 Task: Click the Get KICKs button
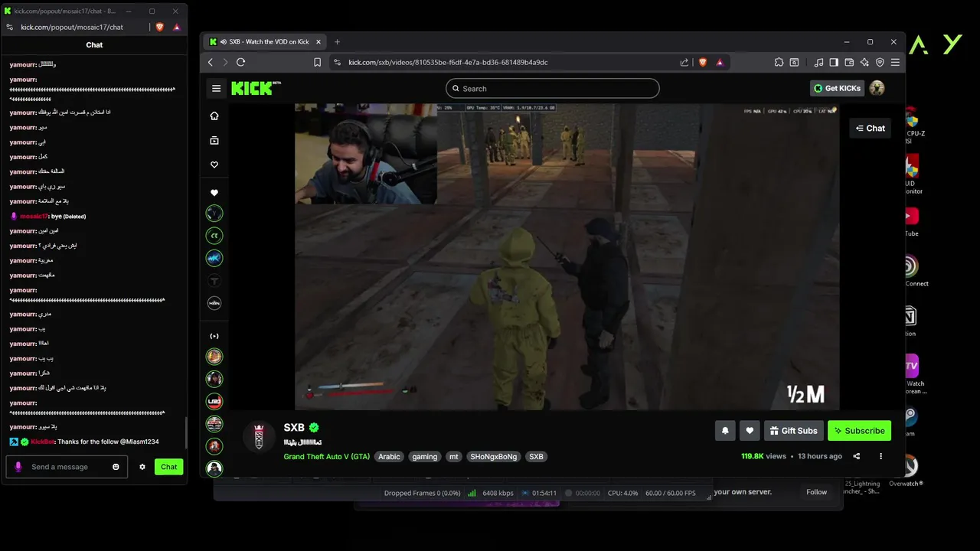(x=838, y=88)
